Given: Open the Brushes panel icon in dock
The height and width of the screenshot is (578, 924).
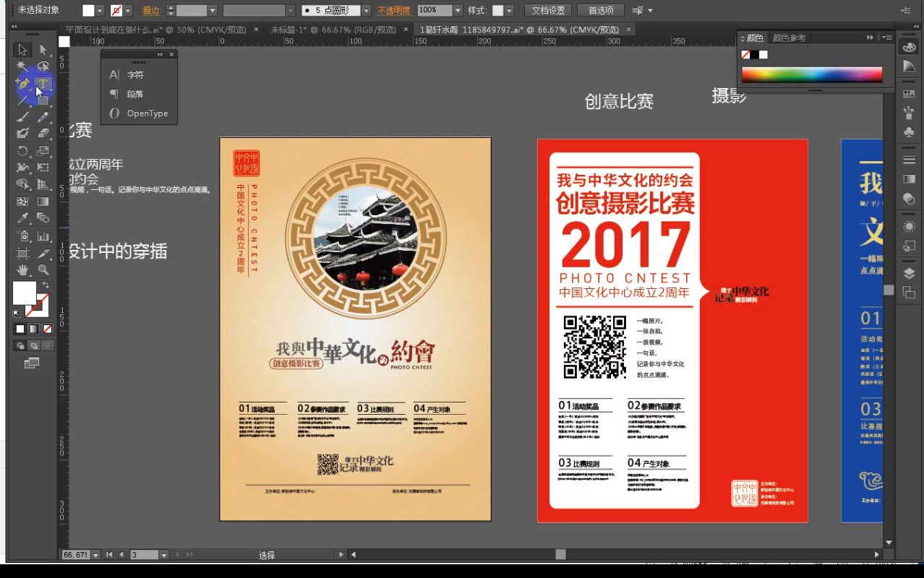Looking at the screenshot, I should [x=909, y=113].
